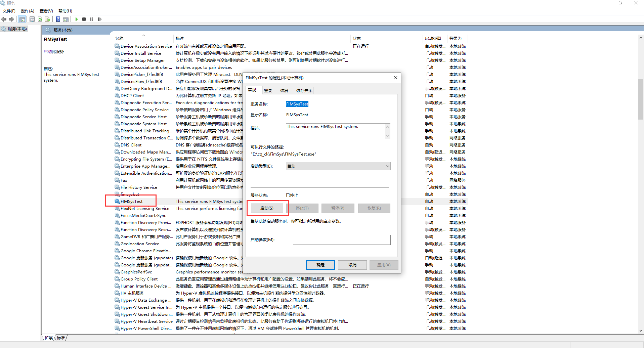This screenshot has width=644, height=348.
Task: Click the gear icon of FIMSysTest service row
Action: coord(117,201)
